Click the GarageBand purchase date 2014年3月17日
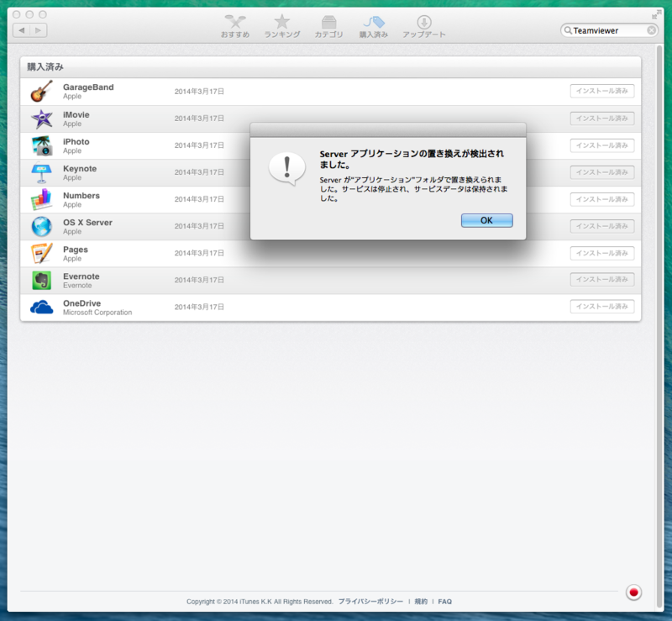Viewport: 672px width, 621px height. [199, 92]
